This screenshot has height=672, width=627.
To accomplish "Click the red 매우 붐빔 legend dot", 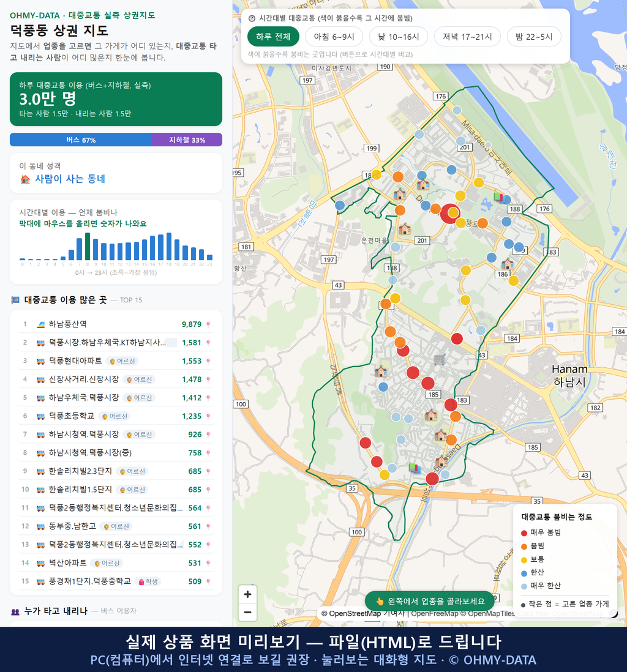I will click(524, 532).
